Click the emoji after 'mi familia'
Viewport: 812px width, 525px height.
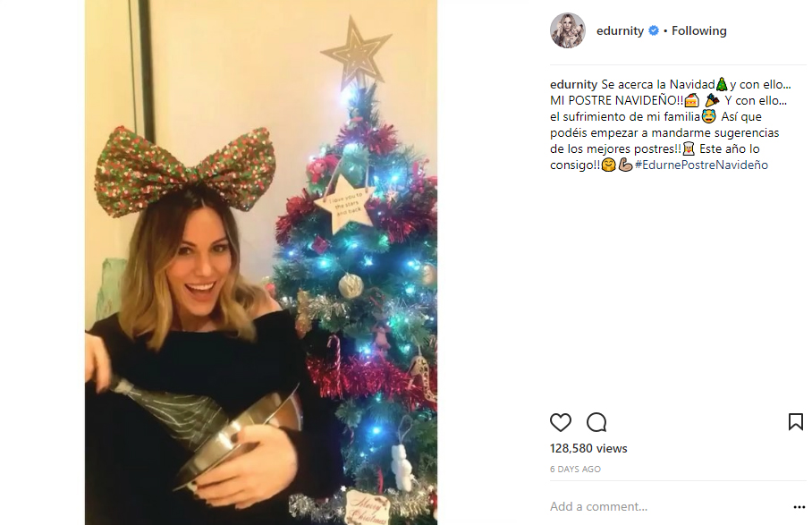tap(708, 116)
